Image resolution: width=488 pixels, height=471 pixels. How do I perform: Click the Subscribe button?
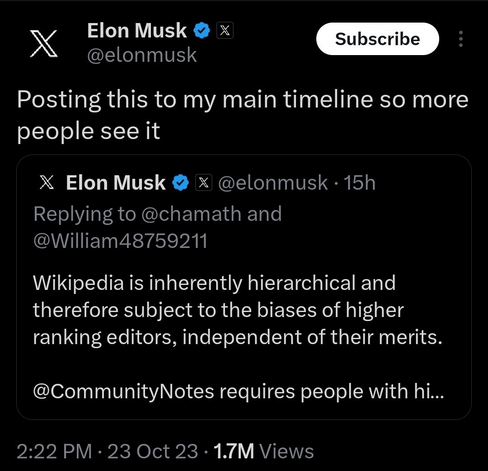coord(377,39)
